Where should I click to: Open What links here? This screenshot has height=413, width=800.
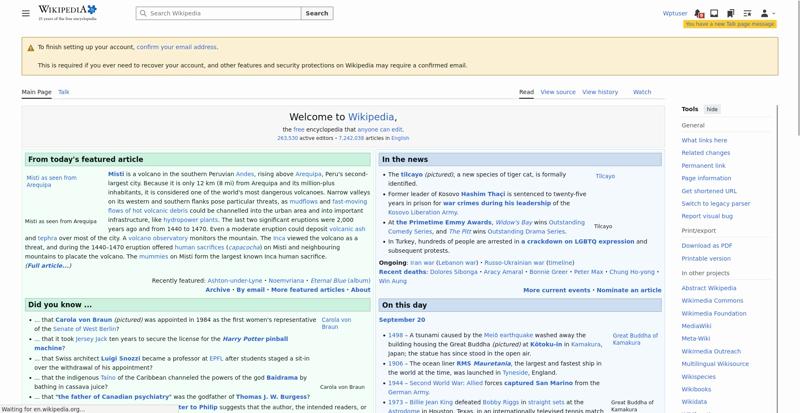pyautogui.click(x=704, y=140)
